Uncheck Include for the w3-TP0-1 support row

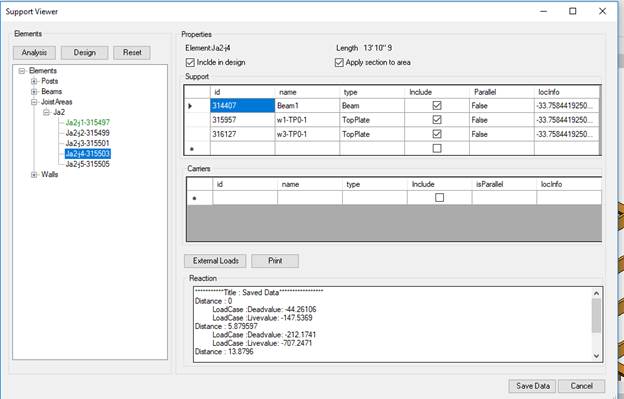(x=437, y=134)
